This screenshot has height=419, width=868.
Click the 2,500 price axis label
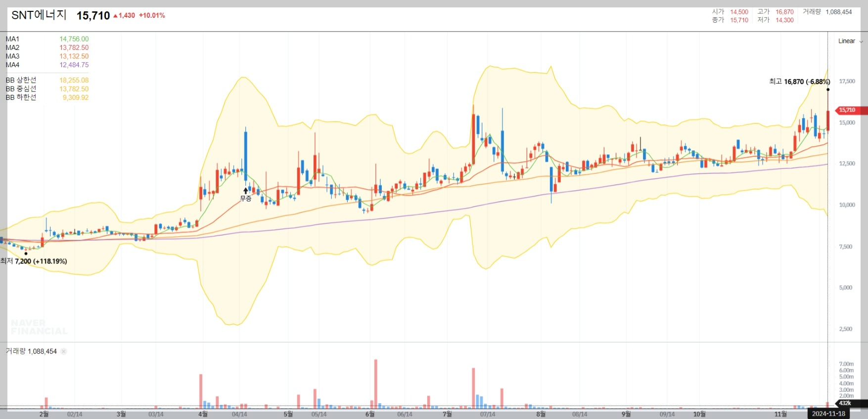coord(846,329)
